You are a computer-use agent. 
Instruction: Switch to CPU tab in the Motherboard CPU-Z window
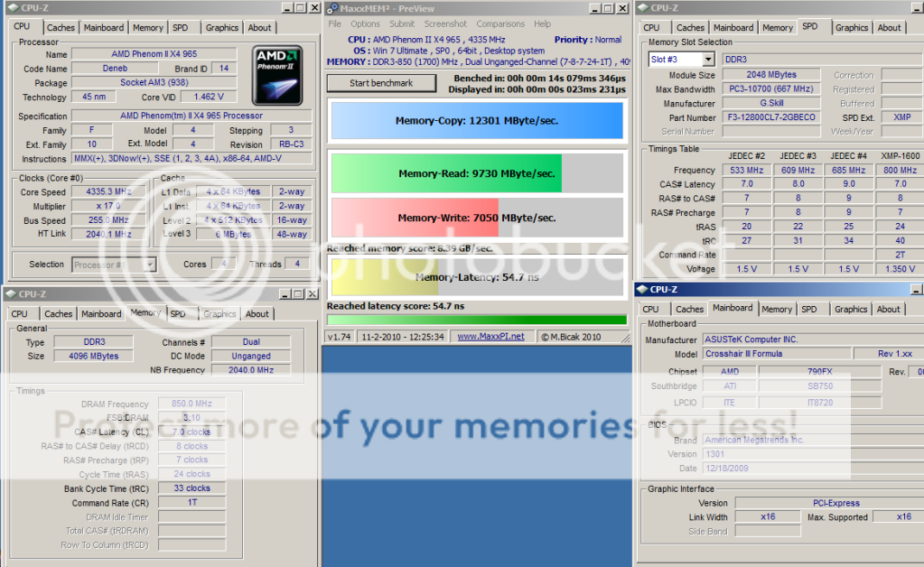650,309
